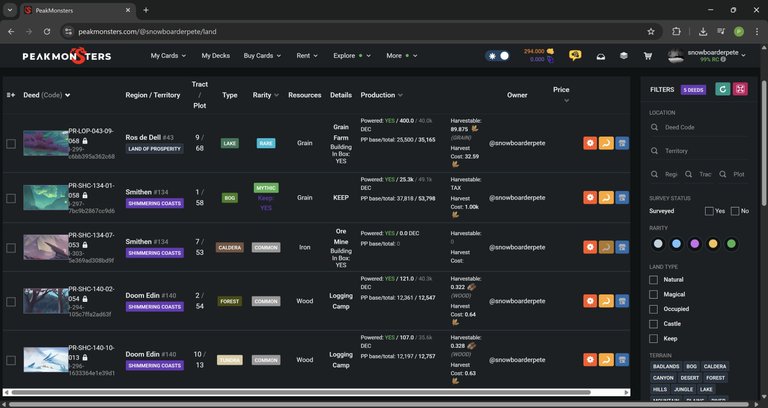Screen dimensions: 768x408
Task: Toggle the light/dark theme switch
Action: coord(498,56)
